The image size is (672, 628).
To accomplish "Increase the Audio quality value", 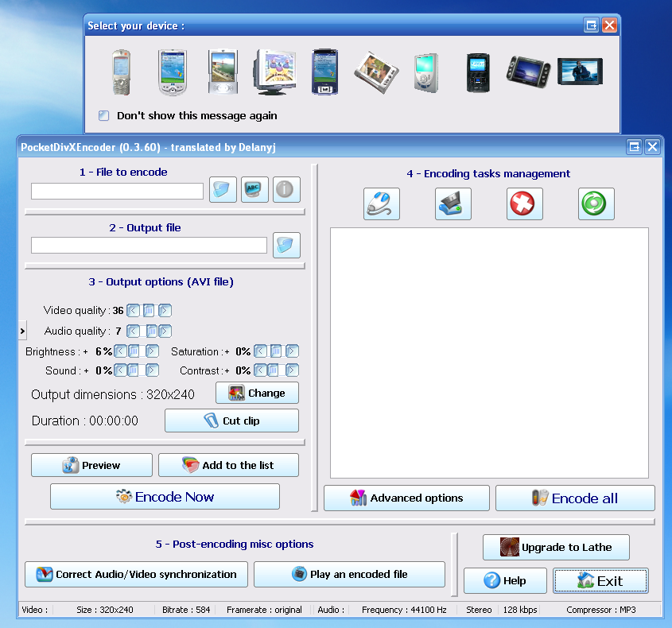I will point(165,331).
